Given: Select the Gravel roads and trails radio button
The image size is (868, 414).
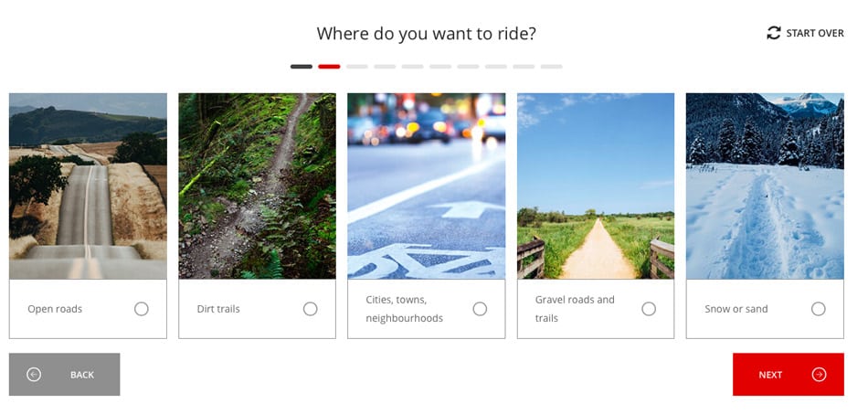Looking at the screenshot, I should [x=648, y=309].
